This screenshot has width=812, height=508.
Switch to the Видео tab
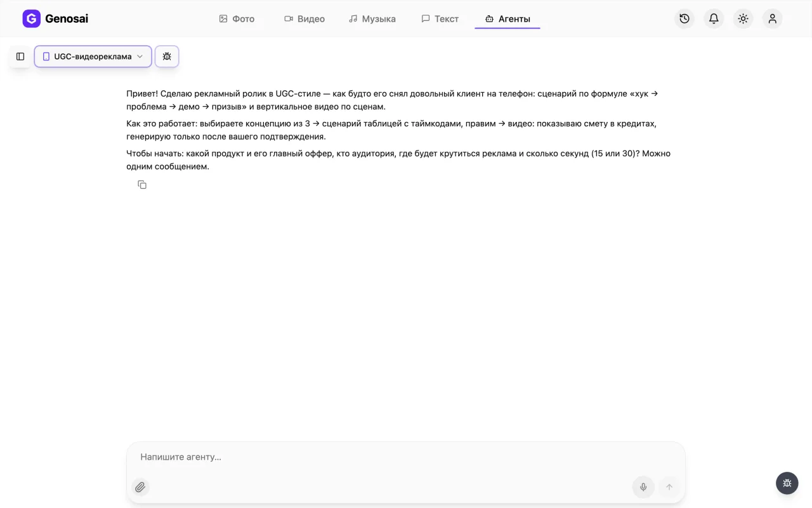[x=304, y=19]
